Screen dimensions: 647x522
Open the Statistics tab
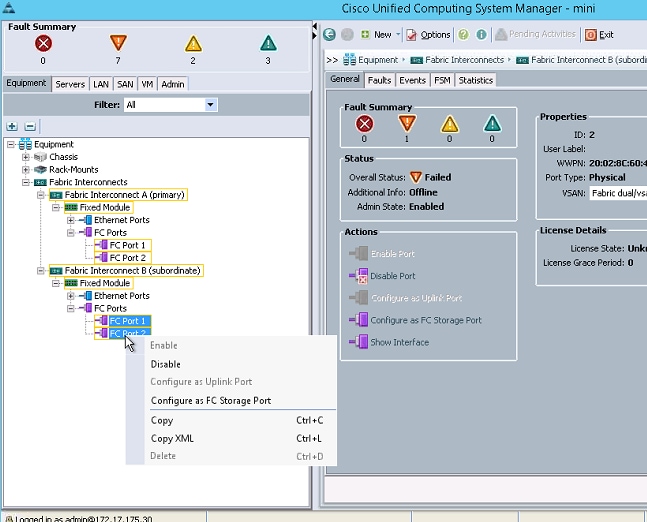pos(475,80)
